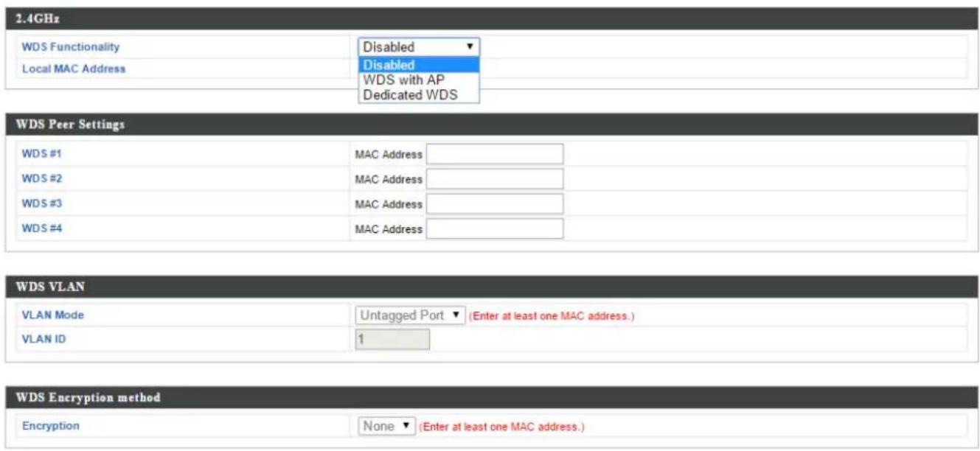Click the WDS Functionality label
The width and height of the screenshot is (980, 451).
(x=71, y=47)
